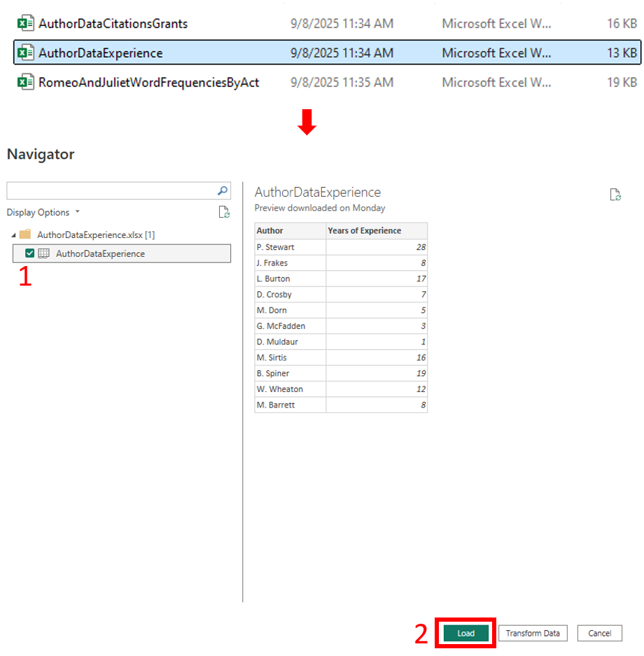Click the Author column header
The width and height of the screenshot is (644, 656).
point(290,230)
